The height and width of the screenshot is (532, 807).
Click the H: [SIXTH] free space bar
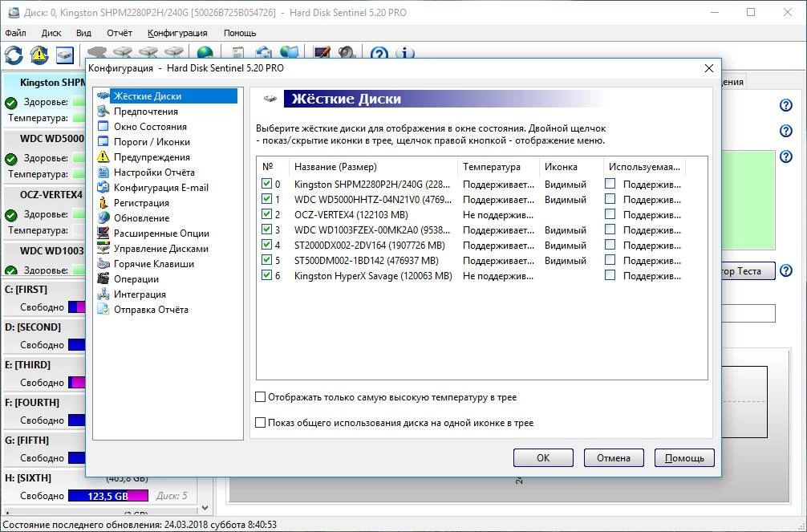point(108,496)
